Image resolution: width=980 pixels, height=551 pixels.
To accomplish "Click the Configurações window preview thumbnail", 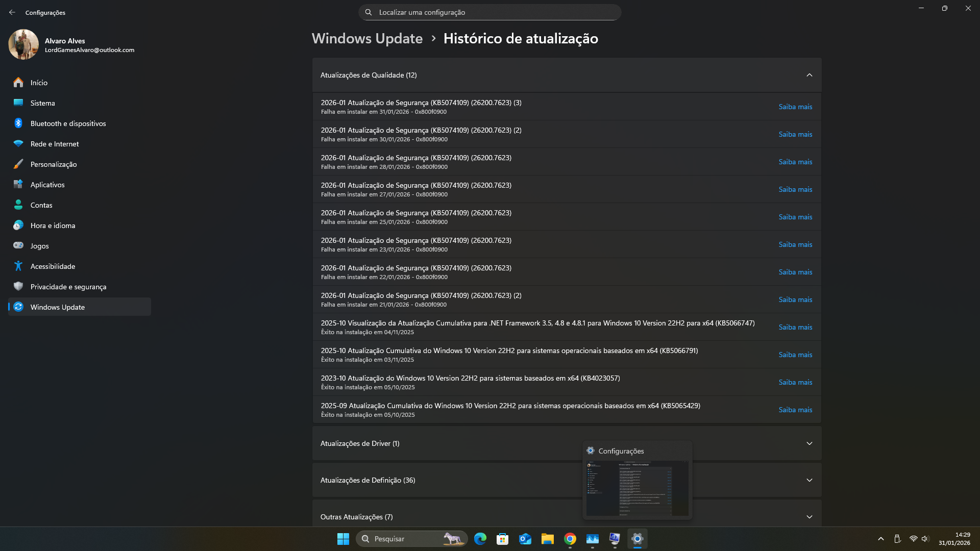I will pos(637,488).
